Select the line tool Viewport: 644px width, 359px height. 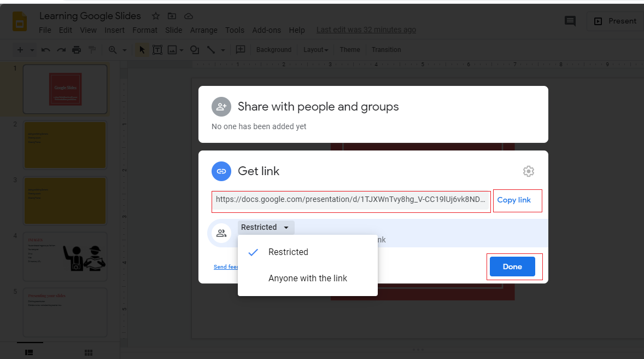(x=210, y=50)
